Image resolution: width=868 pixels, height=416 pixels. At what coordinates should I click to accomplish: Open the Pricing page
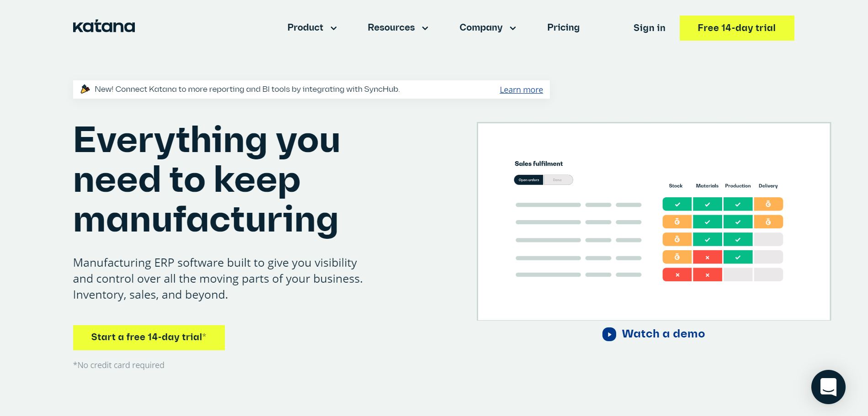[x=563, y=28]
